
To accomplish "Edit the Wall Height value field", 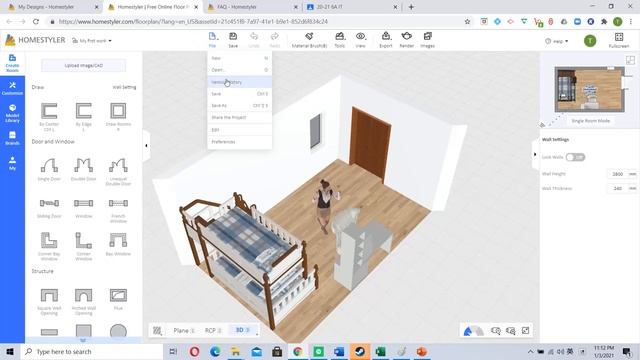I will coord(618,174).
